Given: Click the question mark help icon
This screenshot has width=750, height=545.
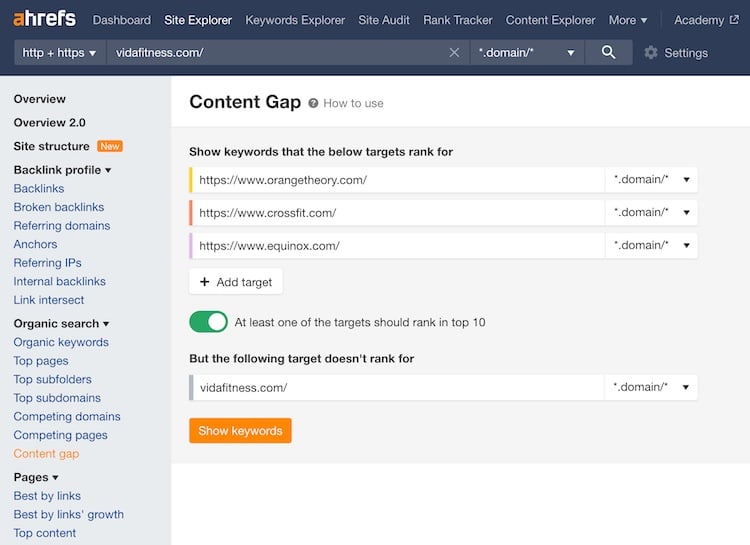Looking at the screenshot, I should pos(313,103).
